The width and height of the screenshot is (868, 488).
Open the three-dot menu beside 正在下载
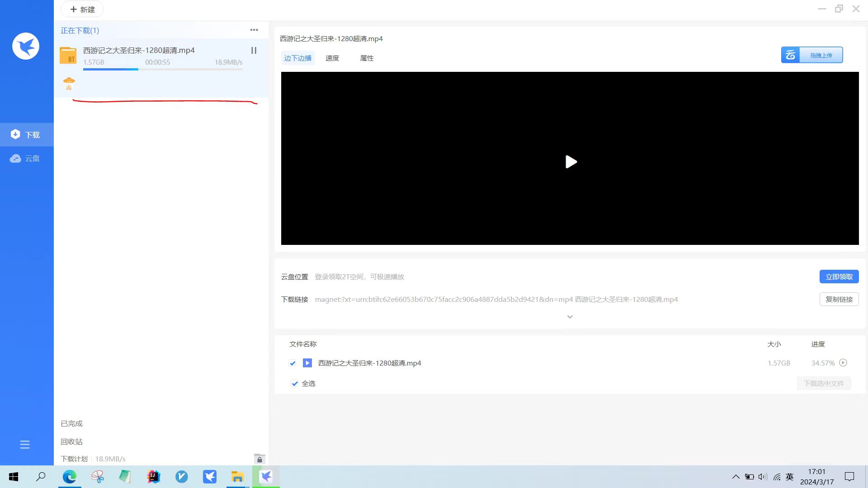point(254,30)
